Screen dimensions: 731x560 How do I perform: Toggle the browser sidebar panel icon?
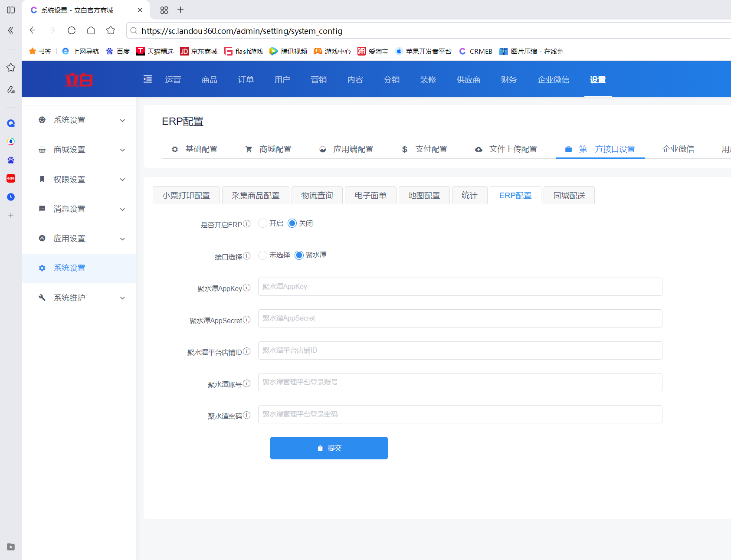11,10
